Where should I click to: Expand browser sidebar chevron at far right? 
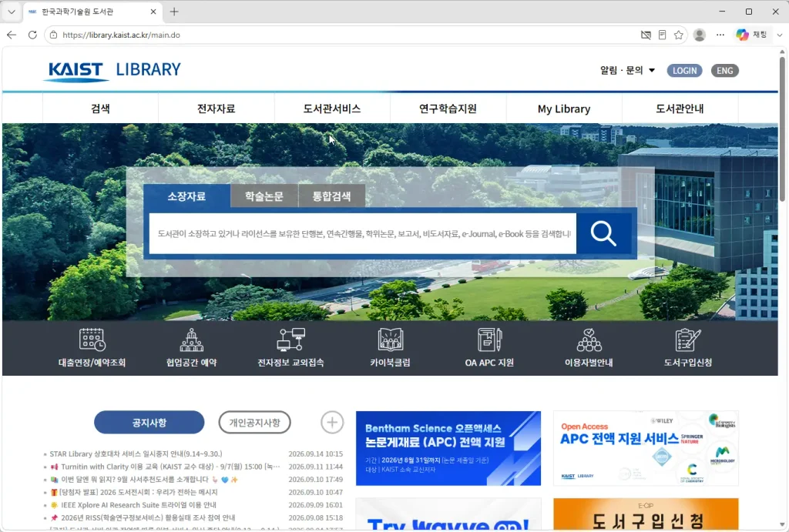tap(780, 35)
